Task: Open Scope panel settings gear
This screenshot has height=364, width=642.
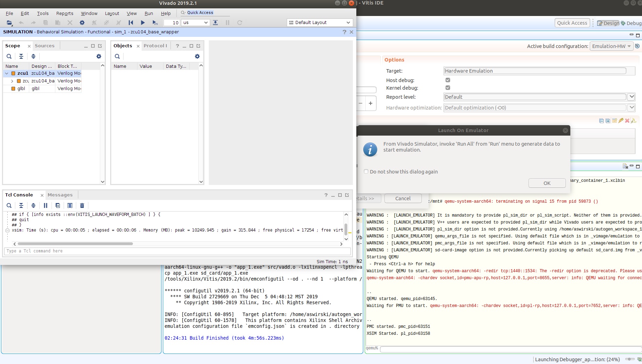Action: pos(99,56)
